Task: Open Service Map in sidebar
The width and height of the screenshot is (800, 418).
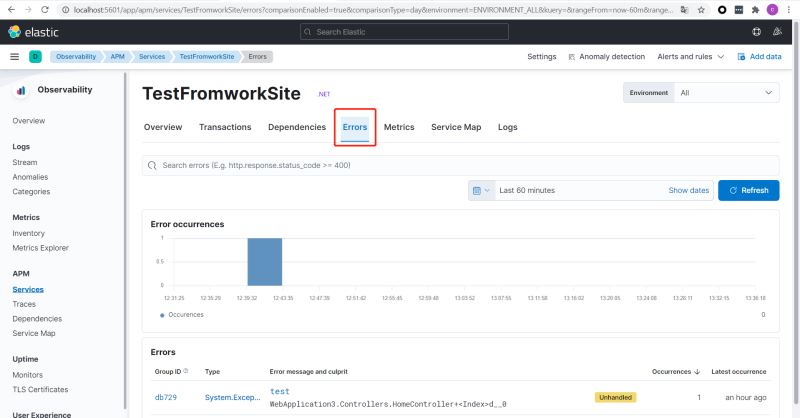Action: click(34, 333)
